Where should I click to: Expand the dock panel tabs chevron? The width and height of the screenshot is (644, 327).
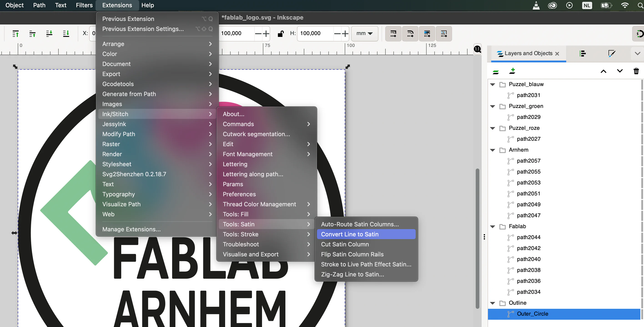click(x=637, y=53)
